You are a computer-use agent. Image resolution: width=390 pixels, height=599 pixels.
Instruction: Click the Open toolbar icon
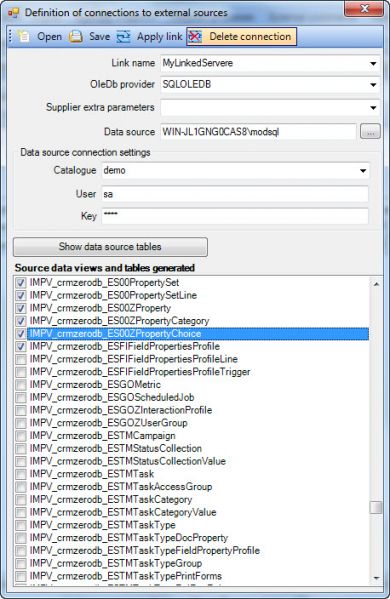[24, 37]
